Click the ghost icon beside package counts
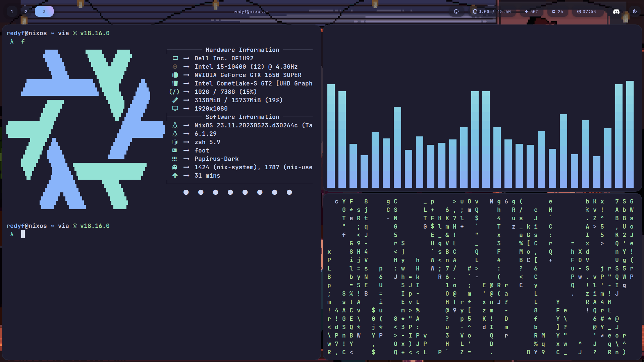The width and height of the screenshot is (644, 362). (175, 167)
